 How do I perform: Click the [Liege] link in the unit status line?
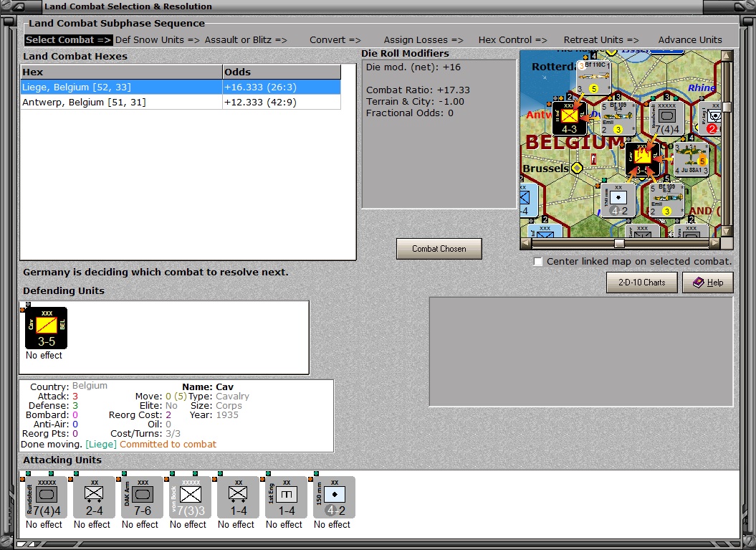[x=101, y=445]
